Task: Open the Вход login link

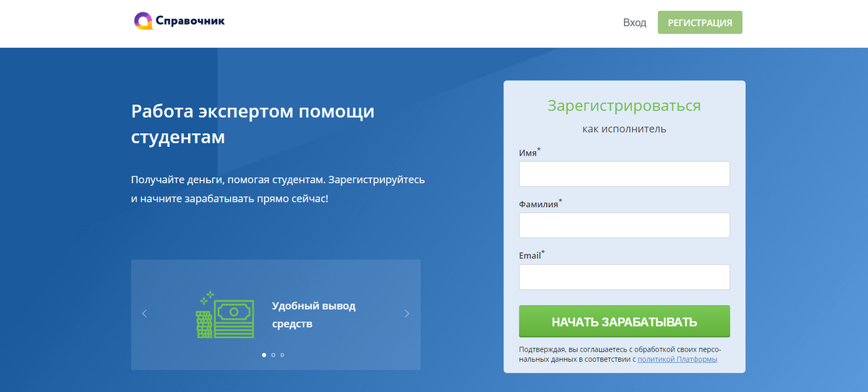Action: tap(634, 22)
